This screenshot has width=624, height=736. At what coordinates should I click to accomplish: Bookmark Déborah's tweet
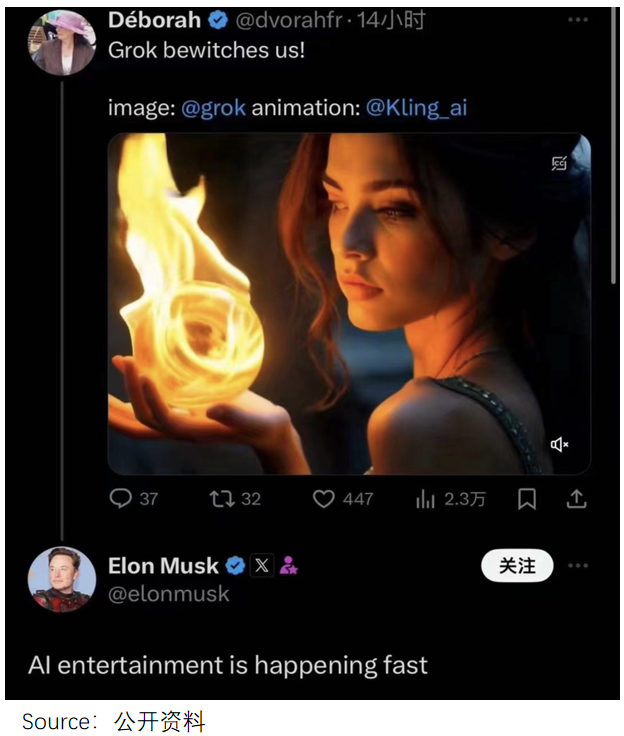pos(527,498)
